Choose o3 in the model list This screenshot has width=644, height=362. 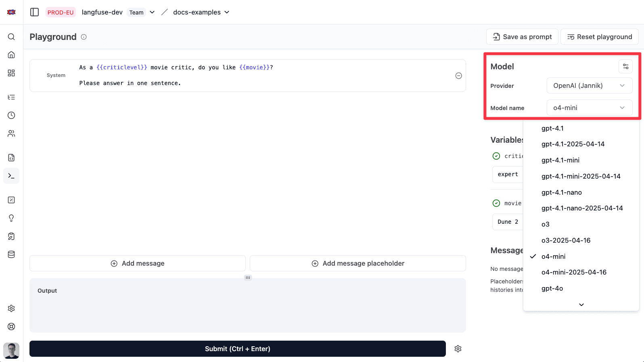pyautogui.click(x=546, y=224)
